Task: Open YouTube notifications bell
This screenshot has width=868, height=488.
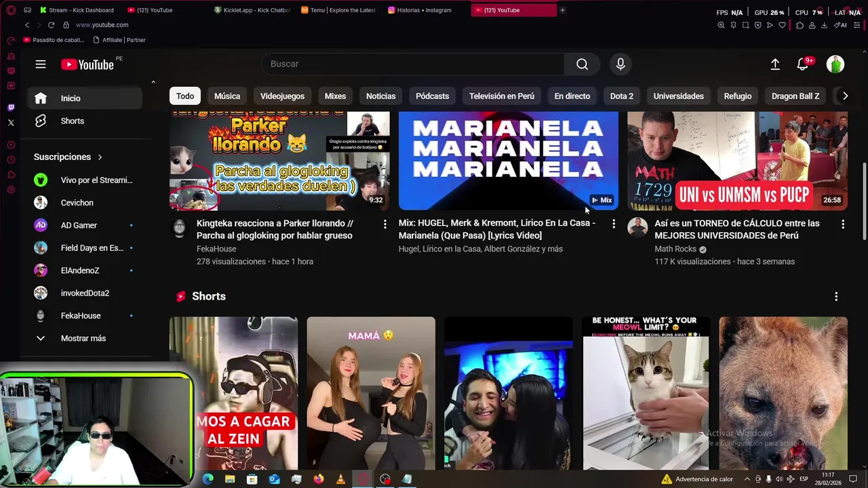Action: 802,64
